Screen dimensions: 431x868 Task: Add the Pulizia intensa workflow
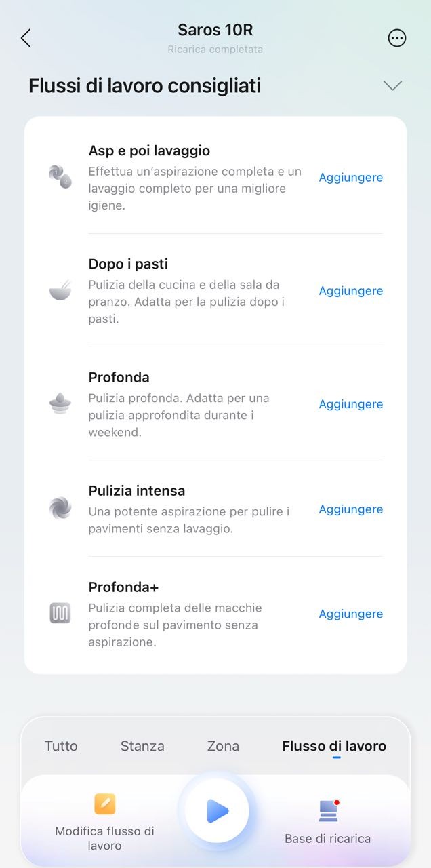(x=351, y=509)
